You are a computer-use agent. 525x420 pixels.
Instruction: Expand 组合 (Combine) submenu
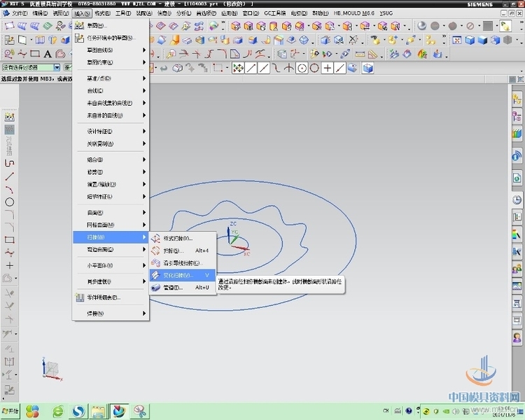click(x=111, y=160)
